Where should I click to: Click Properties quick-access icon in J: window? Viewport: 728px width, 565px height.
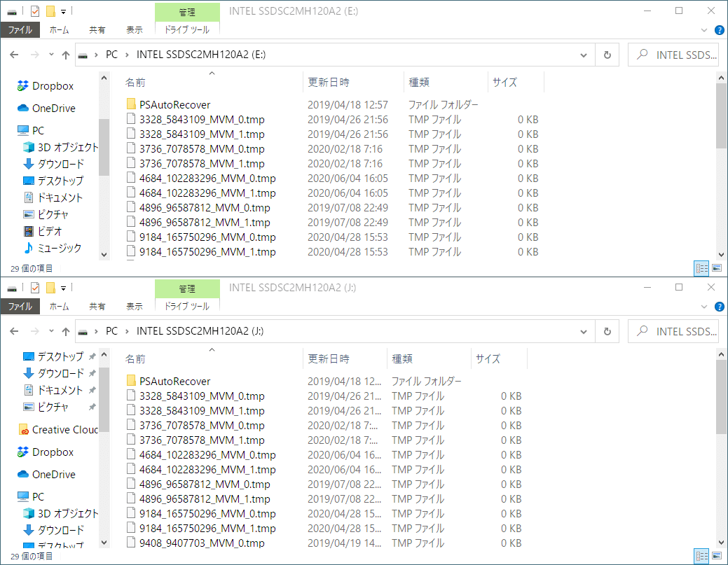(35, 288)
